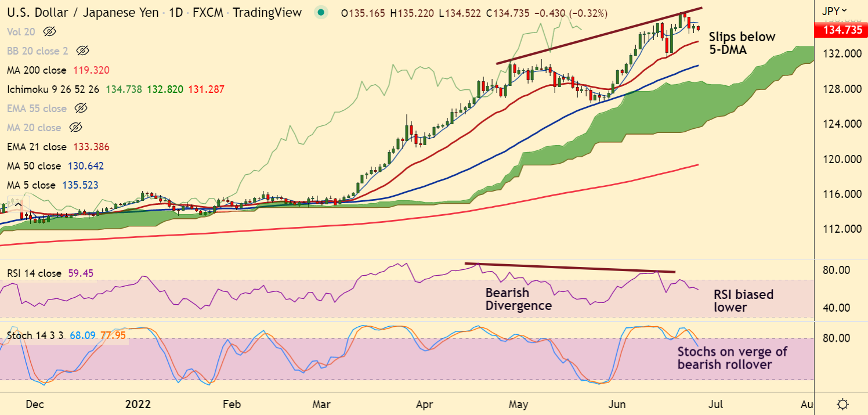Collapse the indicator legend chevron
868x415 pixels.
(18, 204)
